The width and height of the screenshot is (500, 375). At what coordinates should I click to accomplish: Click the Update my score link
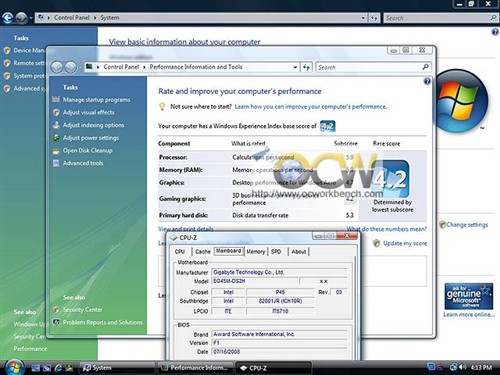405,243
